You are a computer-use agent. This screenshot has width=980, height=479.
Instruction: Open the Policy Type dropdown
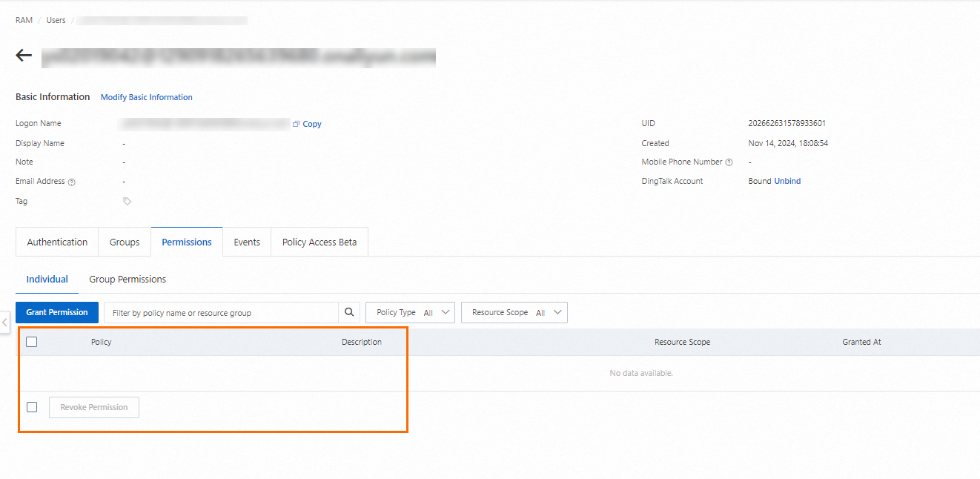410,312
